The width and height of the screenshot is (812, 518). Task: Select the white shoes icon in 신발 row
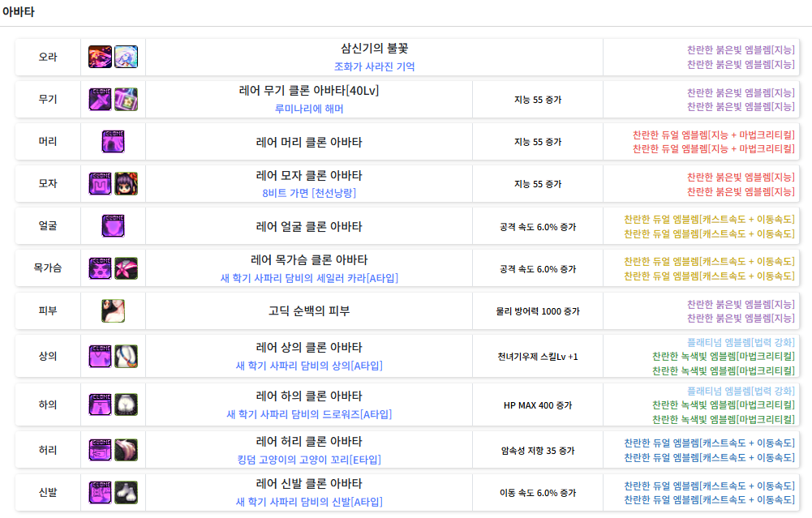pyautogui.click(x=126, y=492)
